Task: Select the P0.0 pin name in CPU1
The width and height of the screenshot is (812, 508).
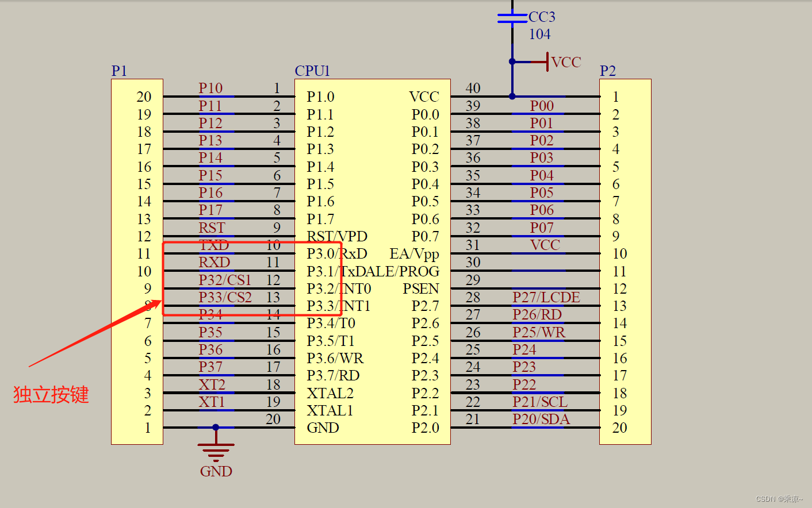Action: point(426,114)
